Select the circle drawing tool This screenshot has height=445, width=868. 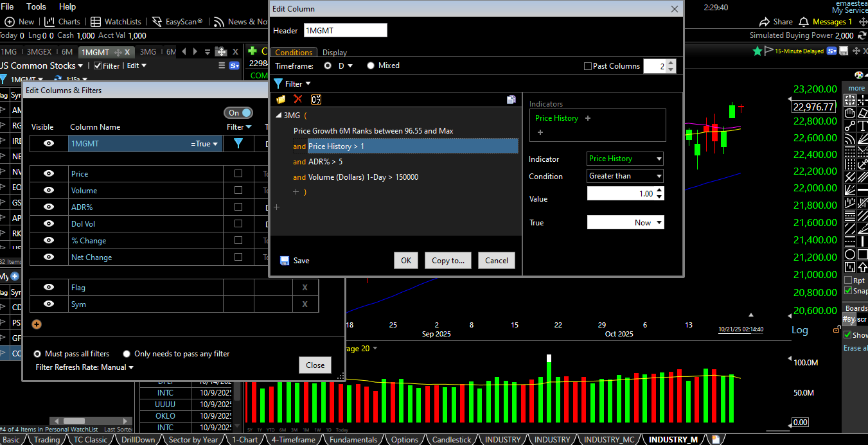point(849,254)
